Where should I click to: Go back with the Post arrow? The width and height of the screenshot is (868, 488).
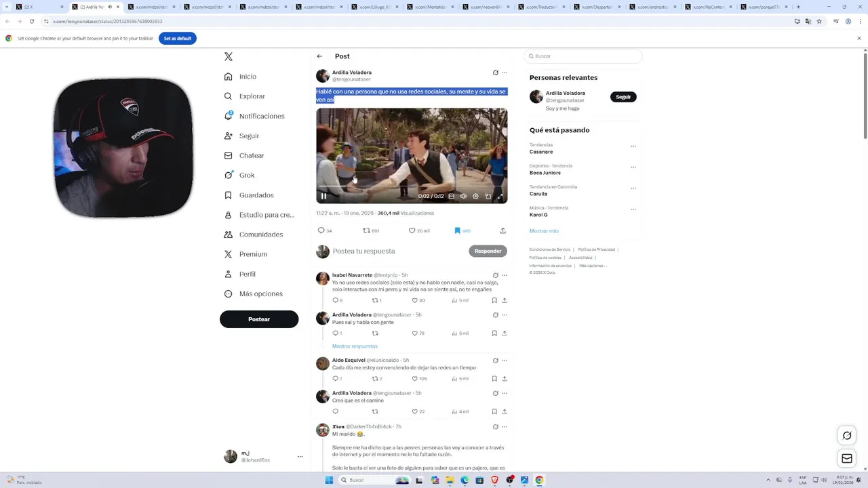319,56
